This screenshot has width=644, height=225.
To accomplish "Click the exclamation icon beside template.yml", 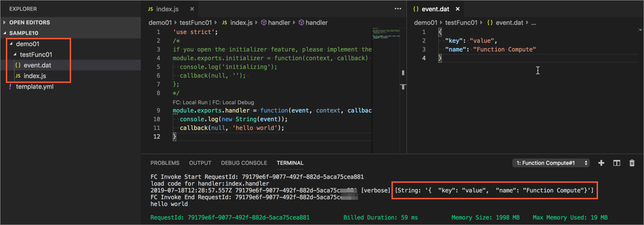I will click(x=10, y=87).
